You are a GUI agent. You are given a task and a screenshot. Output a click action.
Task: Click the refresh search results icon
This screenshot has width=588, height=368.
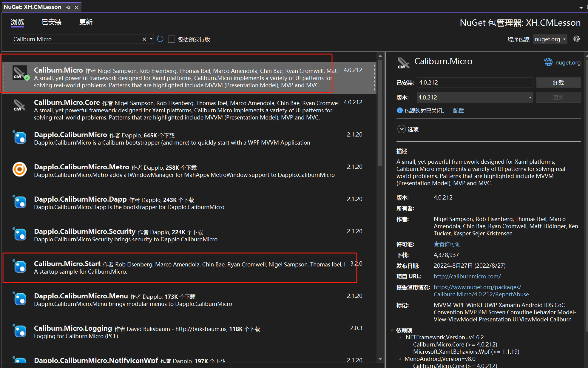tap(160, 39)
